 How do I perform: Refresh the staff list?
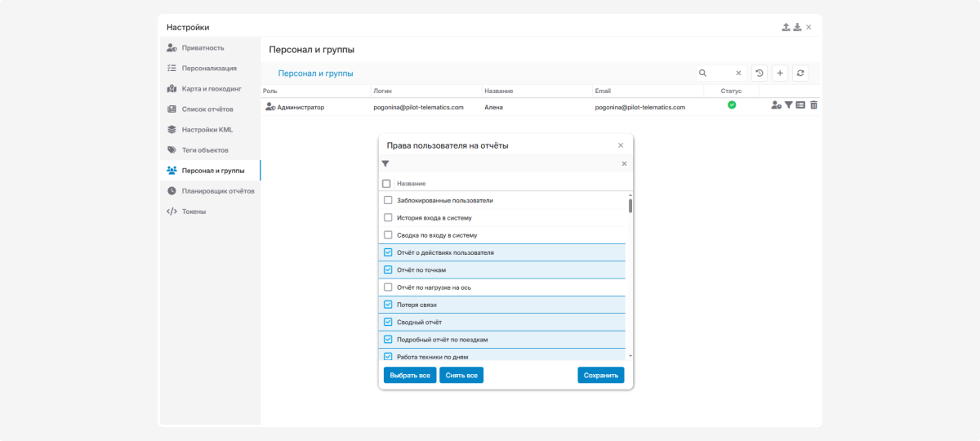tap(801, 73)
